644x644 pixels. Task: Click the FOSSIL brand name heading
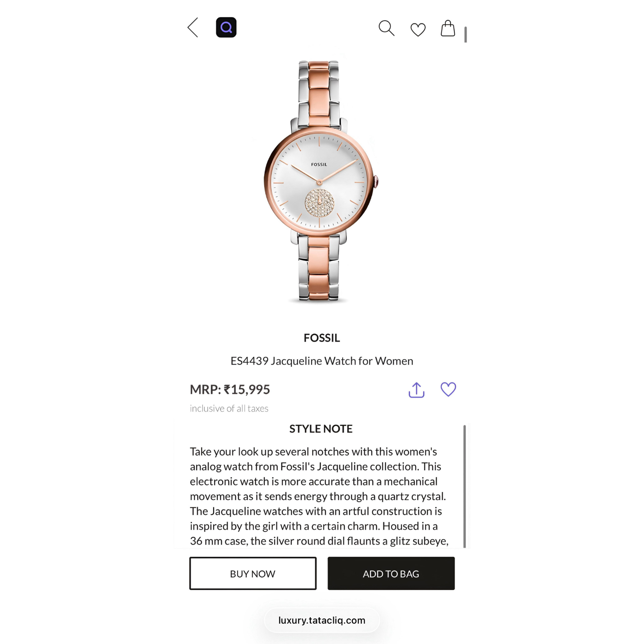322,338
